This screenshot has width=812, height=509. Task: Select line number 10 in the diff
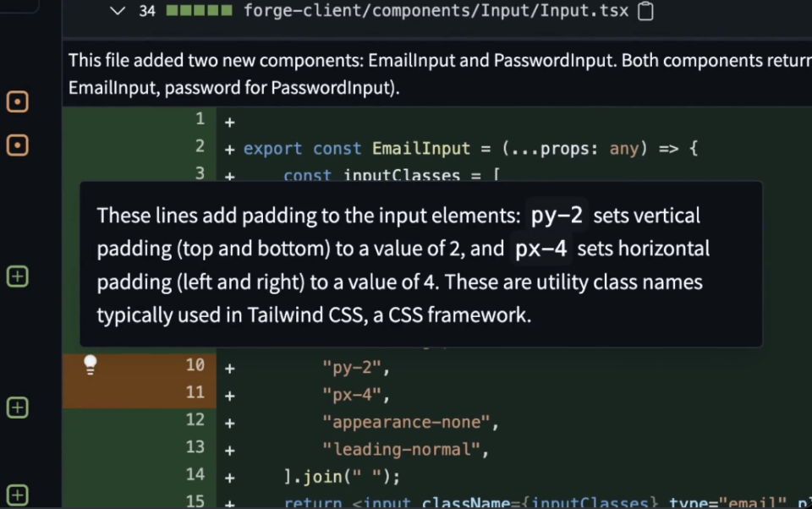pos(195,365)
